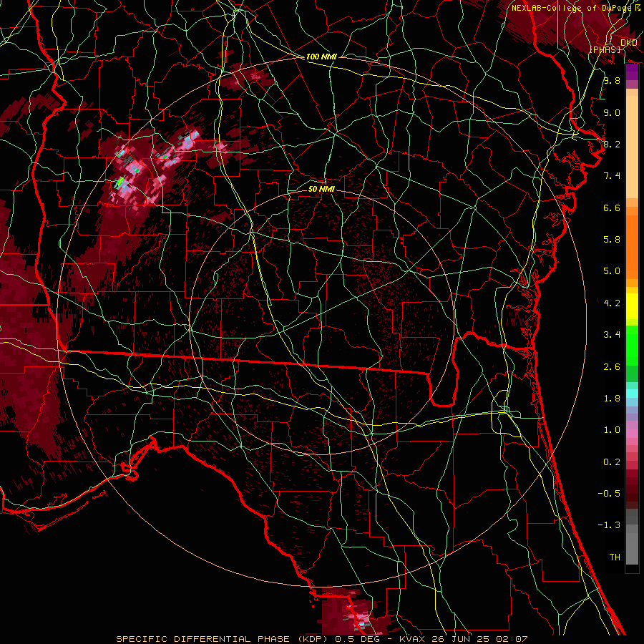Click the 8.2 legend value
Viewport: 644px width, 644px height.
point(612,144)
